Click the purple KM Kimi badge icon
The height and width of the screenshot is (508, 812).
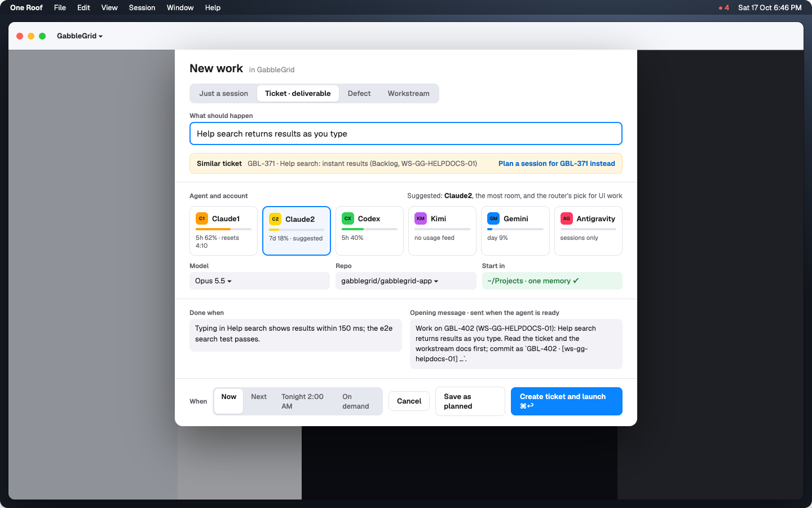pos(421,218)
